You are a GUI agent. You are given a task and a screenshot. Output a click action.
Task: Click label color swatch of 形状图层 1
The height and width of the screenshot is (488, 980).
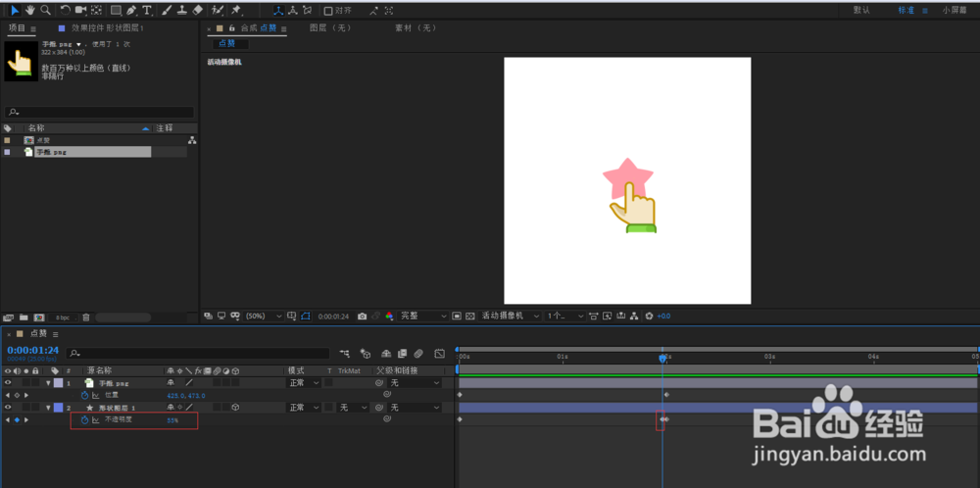58,408
